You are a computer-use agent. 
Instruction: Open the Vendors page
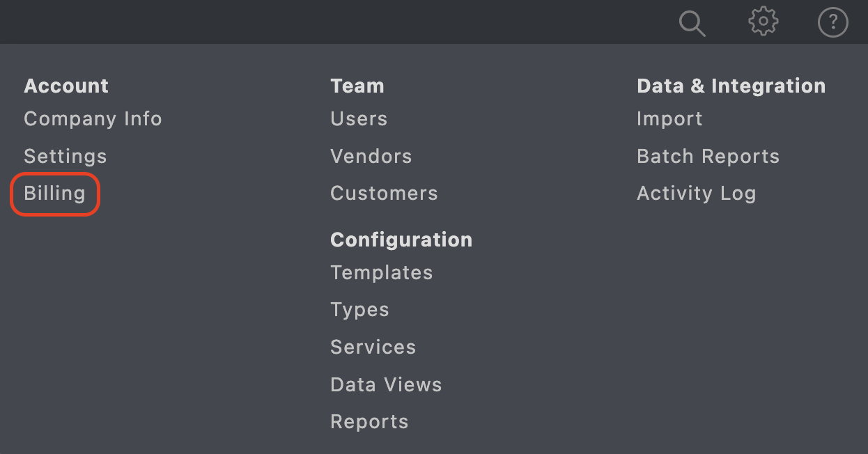click(371, 157)
